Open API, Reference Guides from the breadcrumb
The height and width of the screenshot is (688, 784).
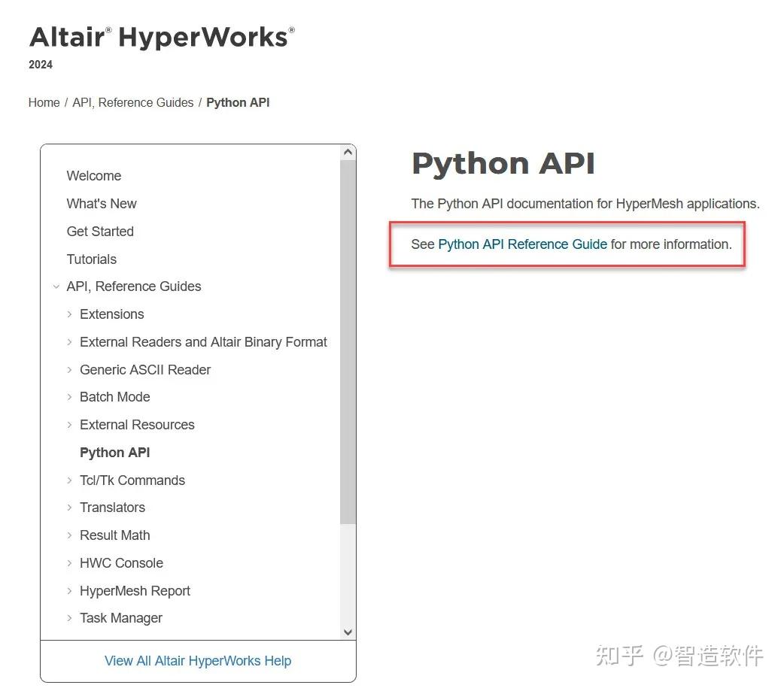click(x=132, y=102)
